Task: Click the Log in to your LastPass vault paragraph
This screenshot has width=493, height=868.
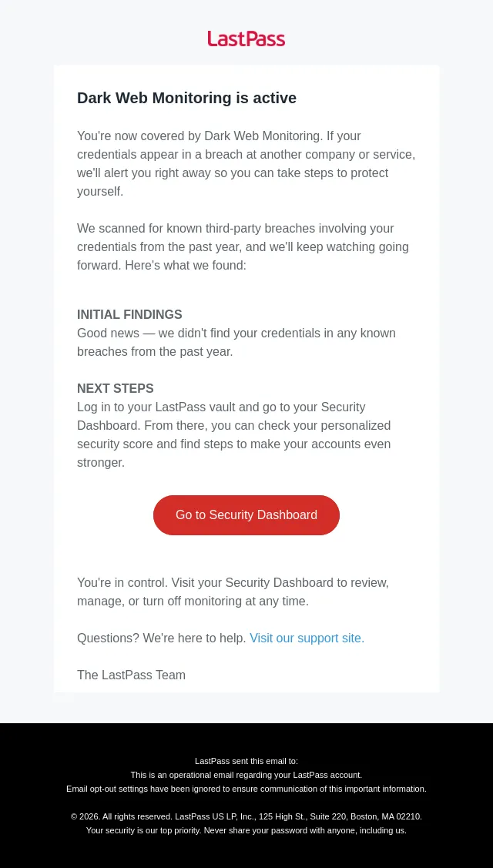Action: pyautogui.click(x=233, y=434)
